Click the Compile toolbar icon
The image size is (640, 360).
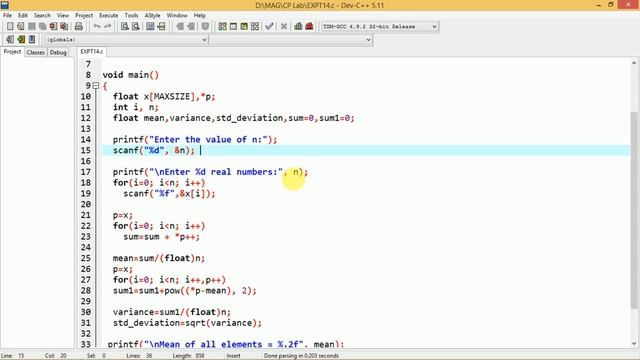click(x=222, y=27)
